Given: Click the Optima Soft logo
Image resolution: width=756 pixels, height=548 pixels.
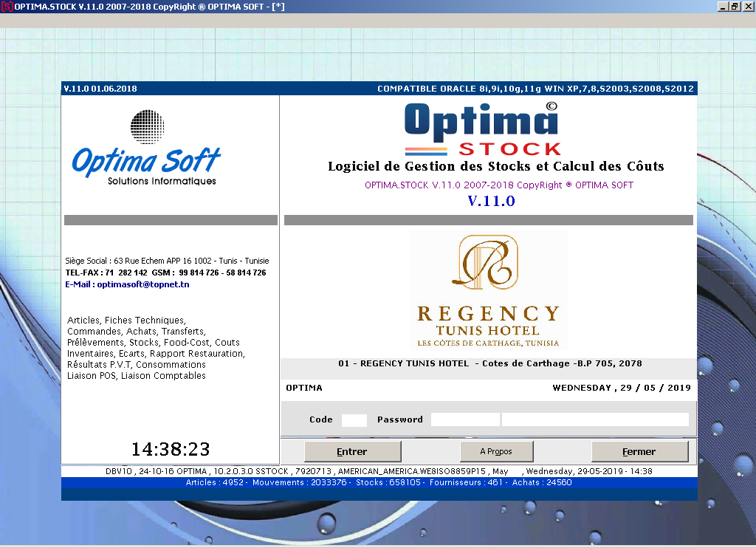Looking at the screenshot, I should pyautogui.click(x=147, y=148).
